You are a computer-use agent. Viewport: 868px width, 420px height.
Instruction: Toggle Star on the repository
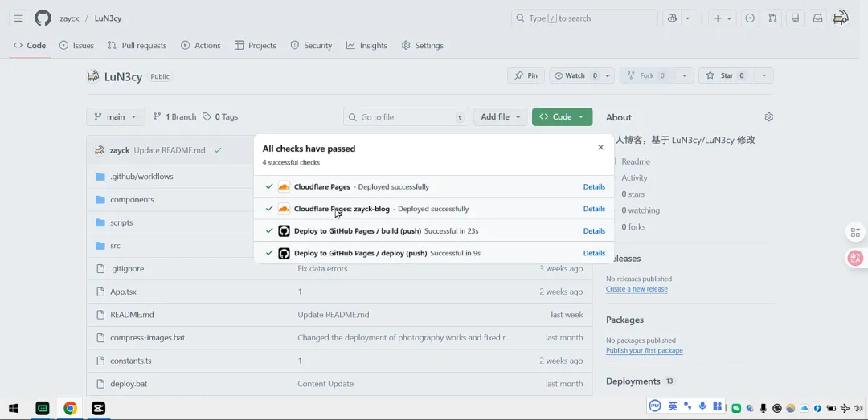tap(726, 75)
